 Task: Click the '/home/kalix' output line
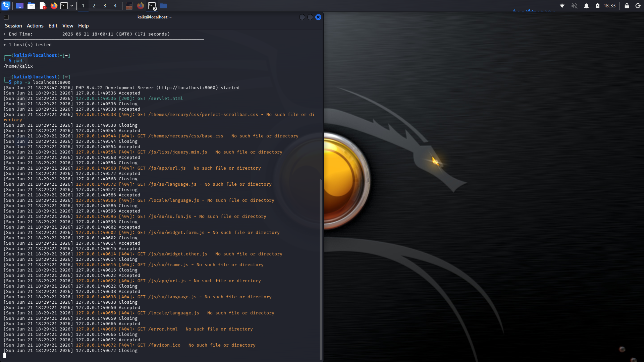tap(18, 66)
